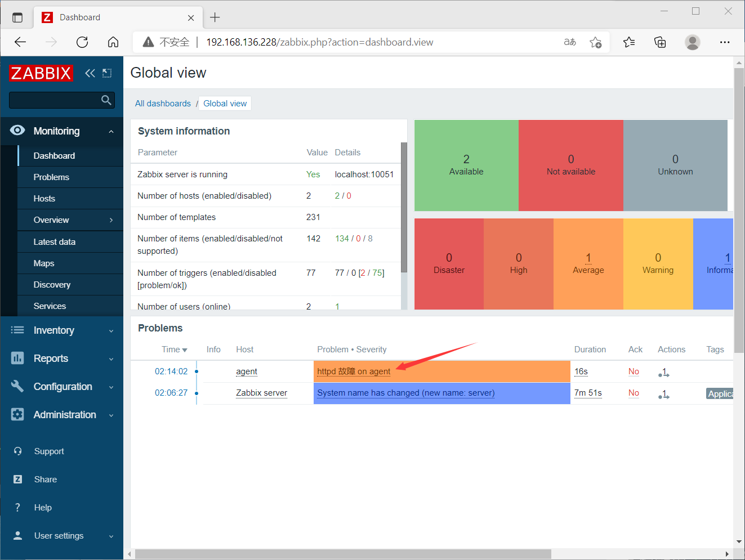
Task: Click the Inventory list icon
Action: (x=17, y=330)
